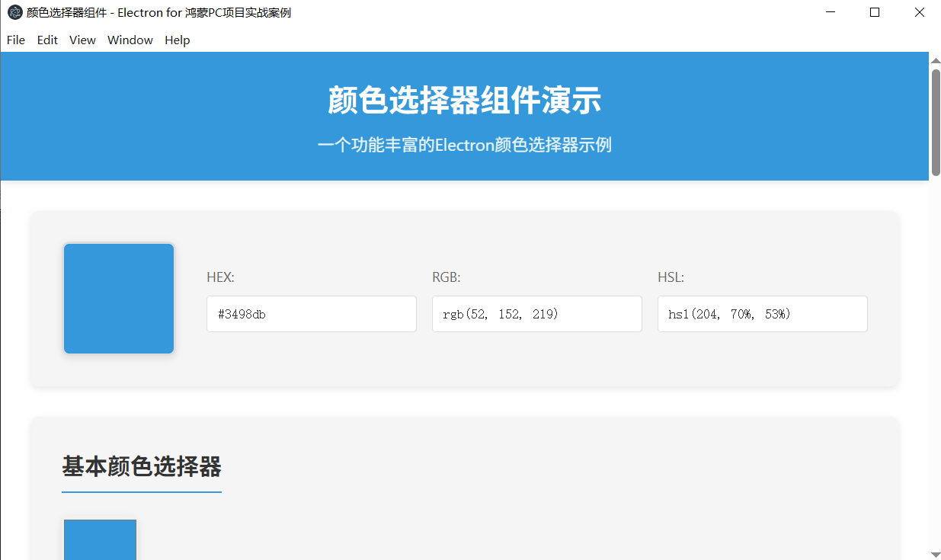Click the scrollbar up arrow

[935, 59]
